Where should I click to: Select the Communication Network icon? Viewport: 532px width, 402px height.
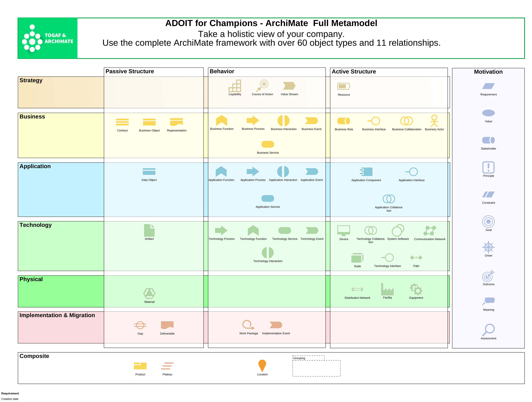pyautogui.click(x=430, y=231)
